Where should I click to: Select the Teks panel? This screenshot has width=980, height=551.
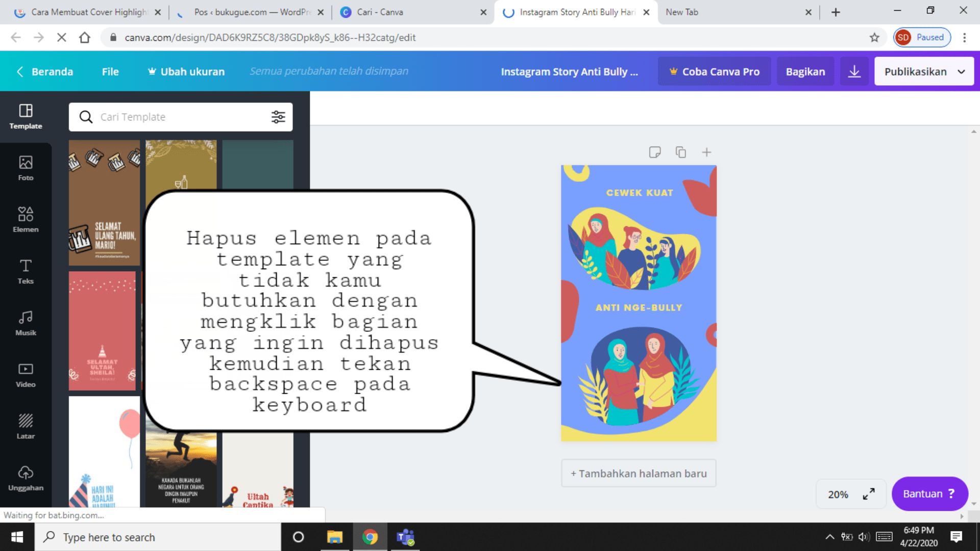click(x=26, y=272)
